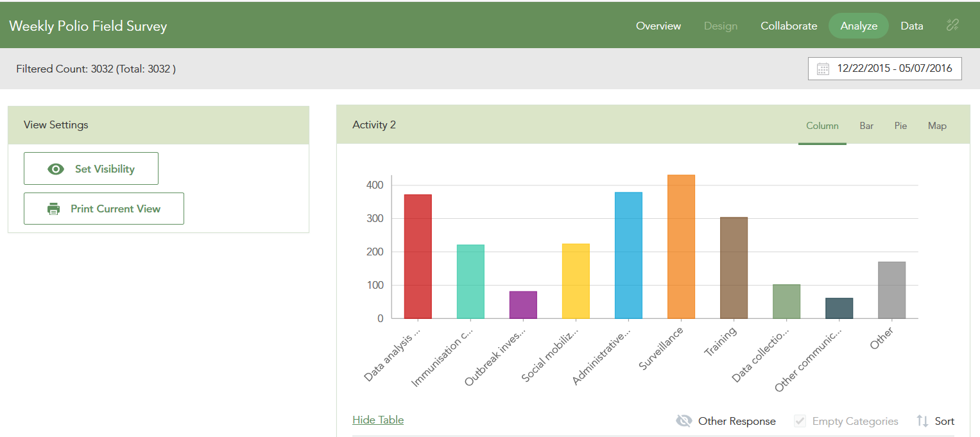The height and width of the screenshot is (437, 980).
Task: Click the red Data analysis column
Action: coord(418,257)
